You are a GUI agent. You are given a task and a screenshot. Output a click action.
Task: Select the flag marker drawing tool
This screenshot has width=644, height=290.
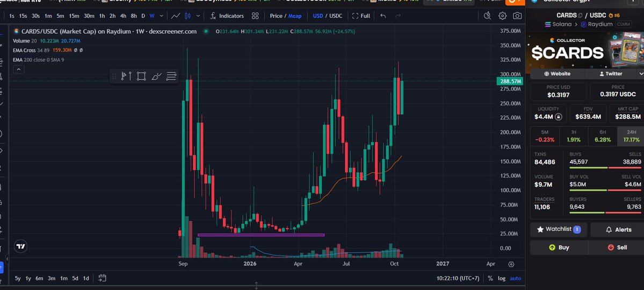[x=126, y=76]
